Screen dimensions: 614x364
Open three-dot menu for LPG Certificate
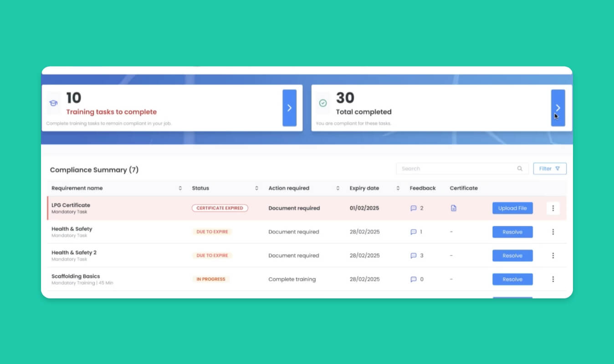pos(553,208)
